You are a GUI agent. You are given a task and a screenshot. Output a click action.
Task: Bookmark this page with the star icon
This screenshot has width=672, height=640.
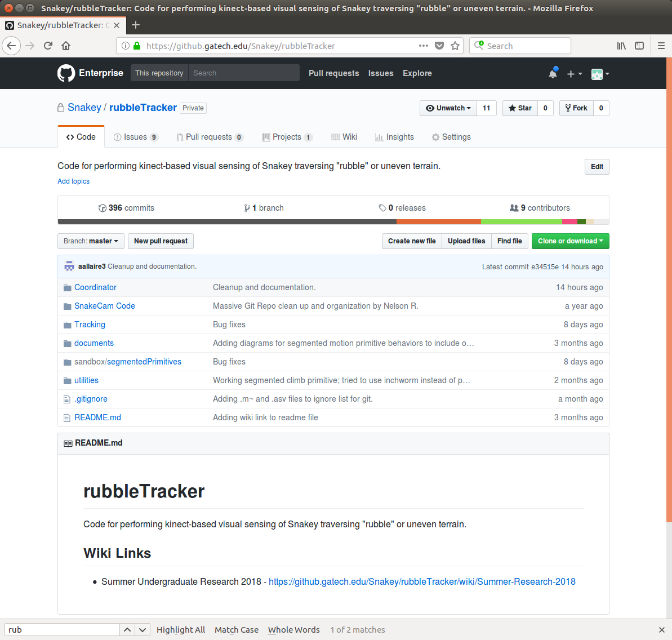(x=455, y=46)
